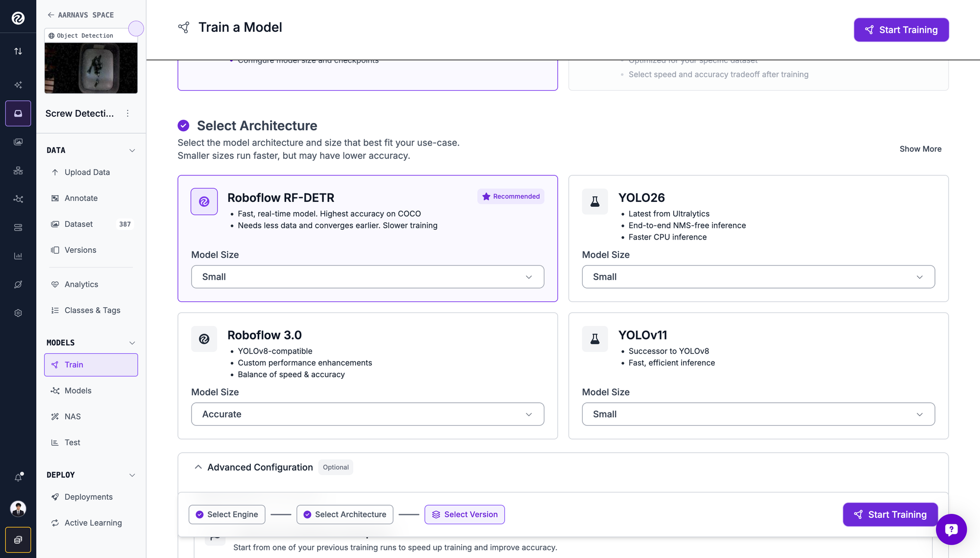This screenshot has width=980, height=558.
Task: Open the Roboflow 3.0 Model Size dropdown
Action: click(x=367, y=414)
